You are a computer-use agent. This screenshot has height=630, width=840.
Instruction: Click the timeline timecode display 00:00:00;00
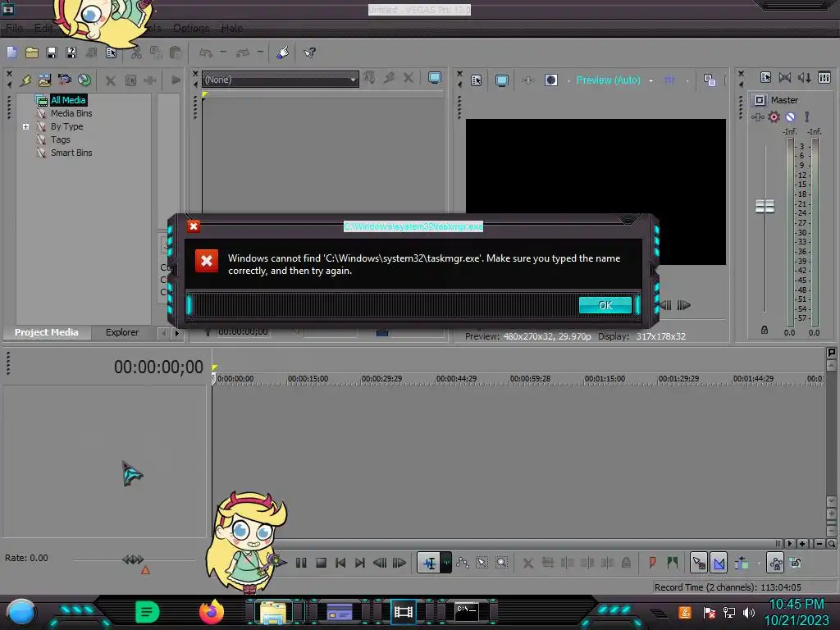[x=158, y=367]
